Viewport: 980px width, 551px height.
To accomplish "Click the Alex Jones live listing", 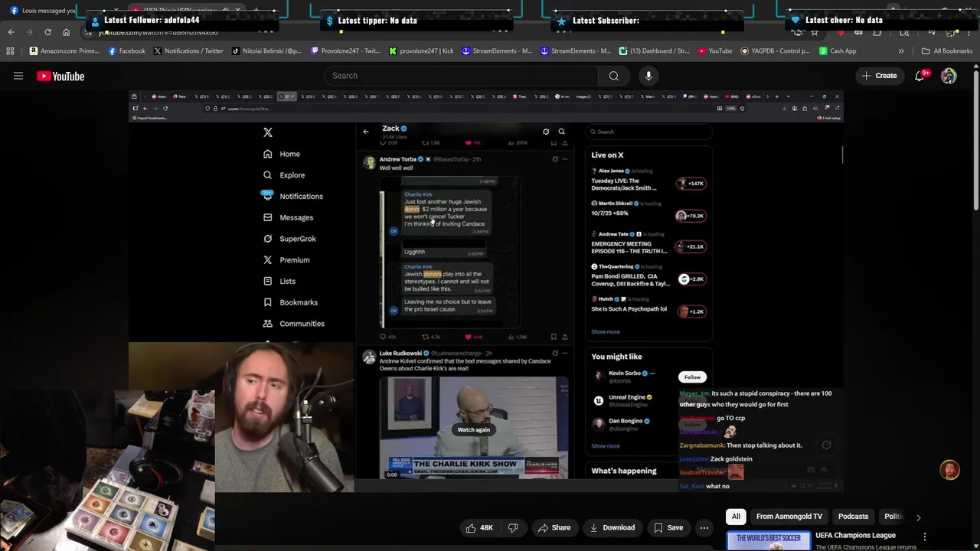I will [648, 181].
